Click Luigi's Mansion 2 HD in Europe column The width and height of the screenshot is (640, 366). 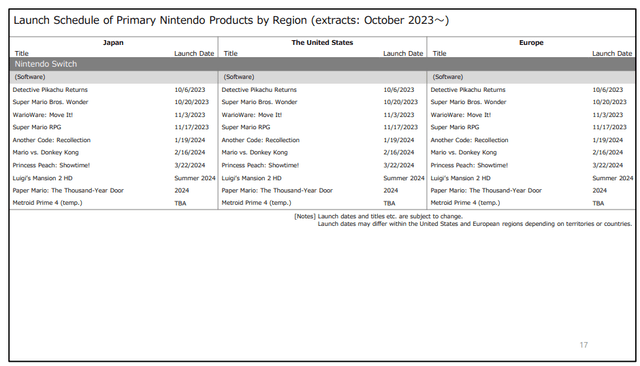(460, 178)
